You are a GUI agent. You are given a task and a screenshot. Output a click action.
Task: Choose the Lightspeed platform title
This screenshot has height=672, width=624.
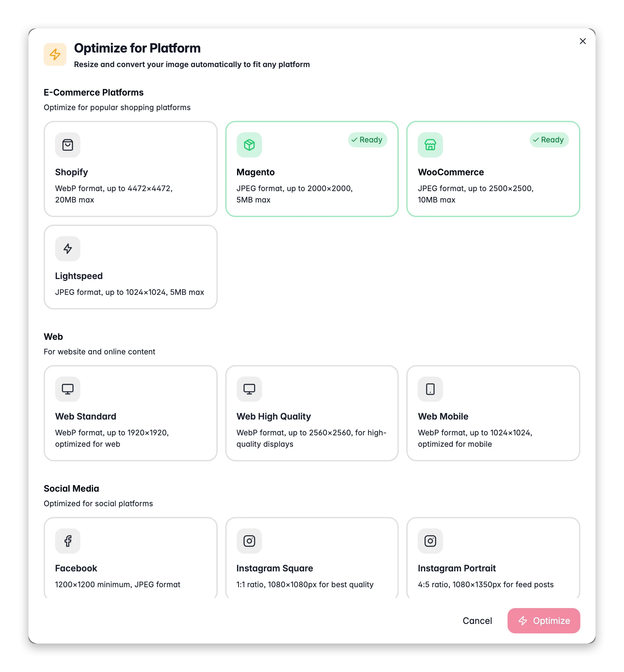[x=79, y=276]
